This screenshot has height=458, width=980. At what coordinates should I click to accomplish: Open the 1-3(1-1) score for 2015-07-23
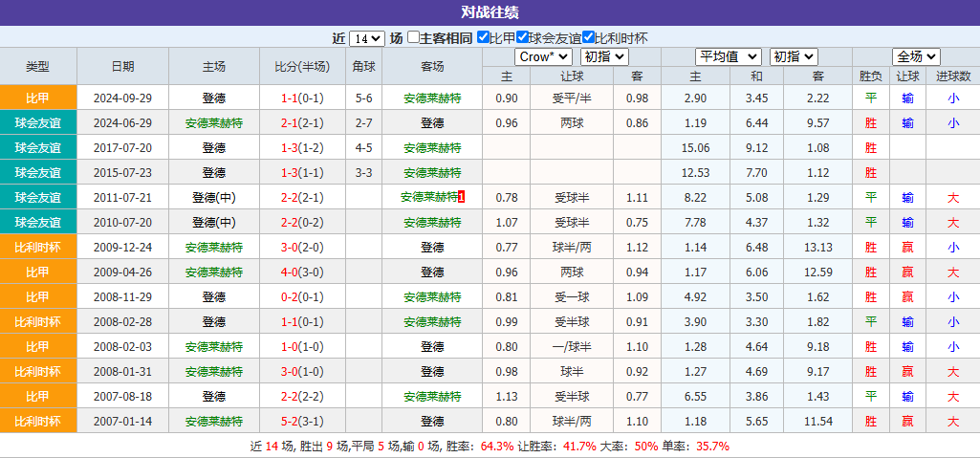pyautogui.click(x=302, y=172)
